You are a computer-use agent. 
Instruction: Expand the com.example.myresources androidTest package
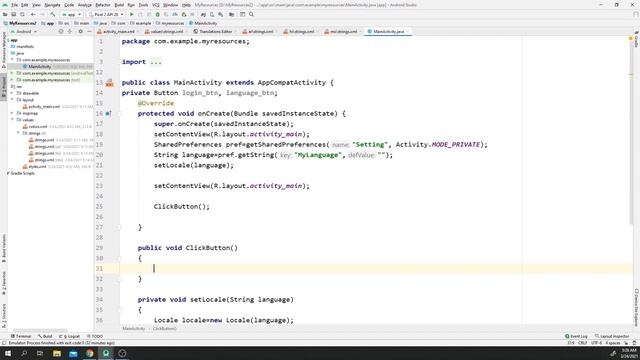pos(12,73)
